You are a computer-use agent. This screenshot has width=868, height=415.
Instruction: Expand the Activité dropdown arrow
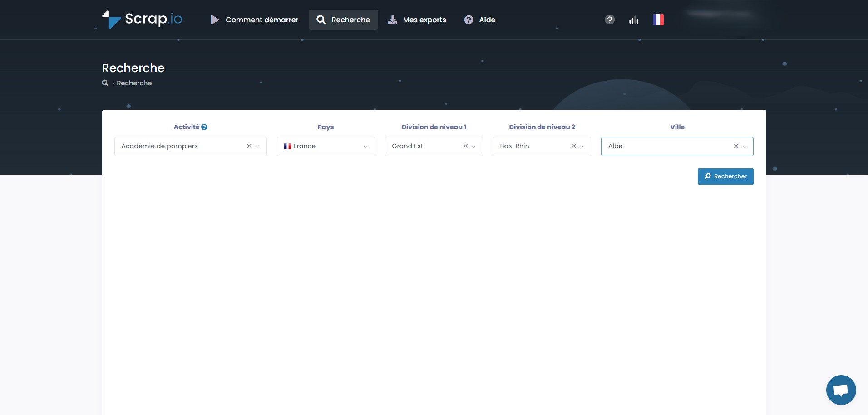[257, 146]
